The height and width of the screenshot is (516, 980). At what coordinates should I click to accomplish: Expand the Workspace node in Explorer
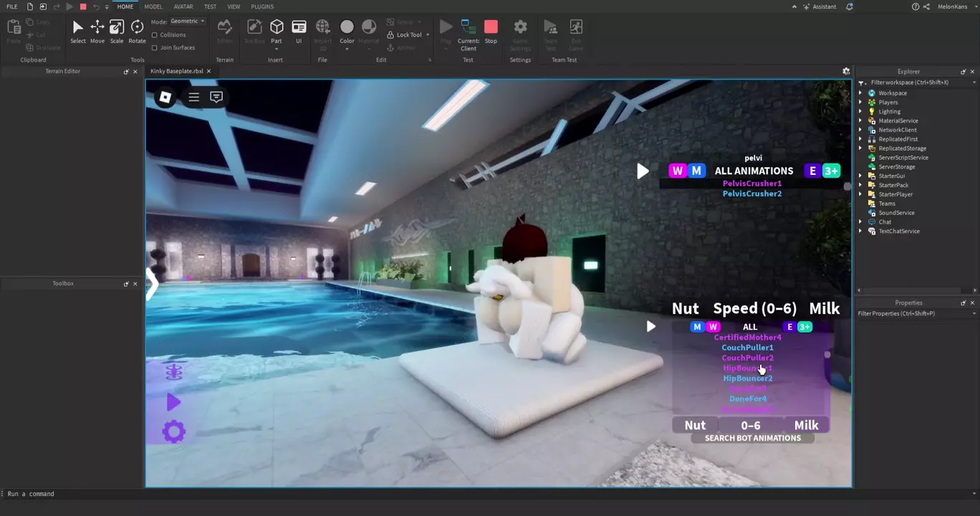[861, 93]
